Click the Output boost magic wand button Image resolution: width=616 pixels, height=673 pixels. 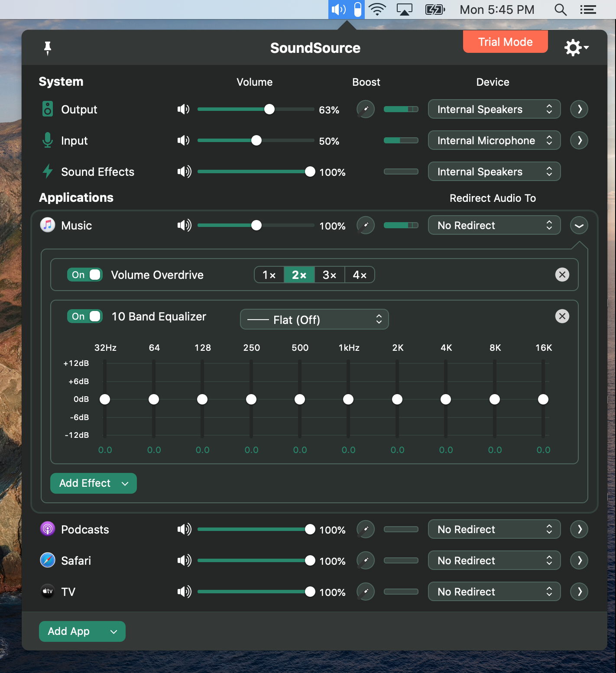(x=366, y=109)
